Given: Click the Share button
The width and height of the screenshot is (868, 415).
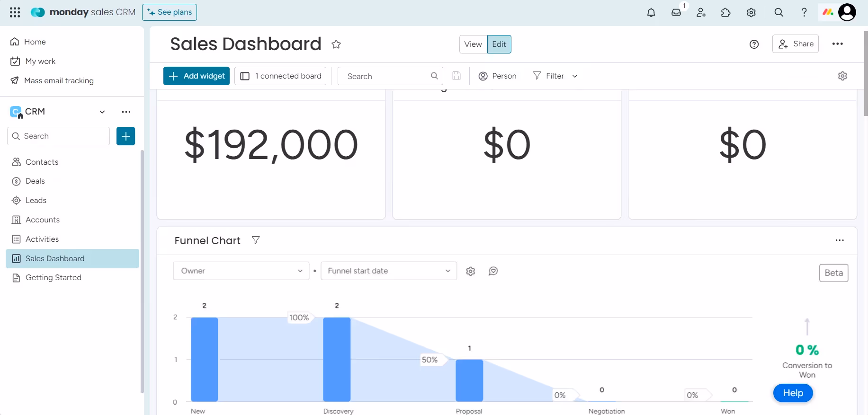Looking at the screenshot, I should 796,44.
